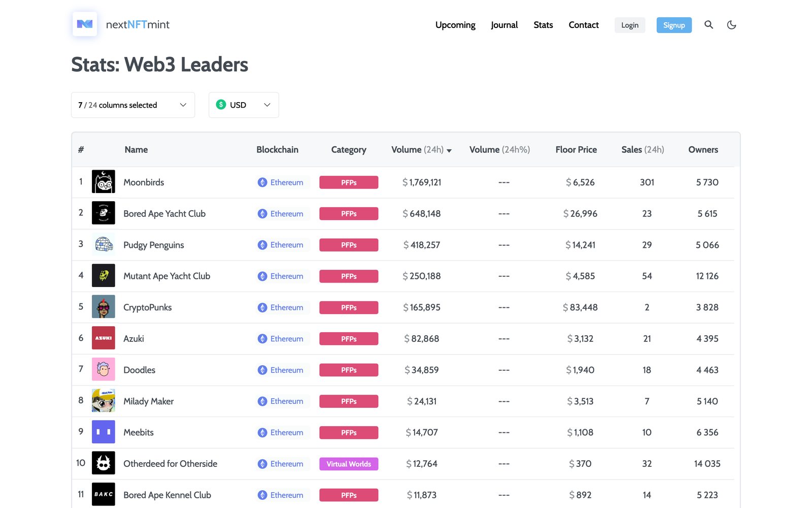Viewport: 812px width, 508px height.
Task: Click floor price $26,996
Action: 580,214
